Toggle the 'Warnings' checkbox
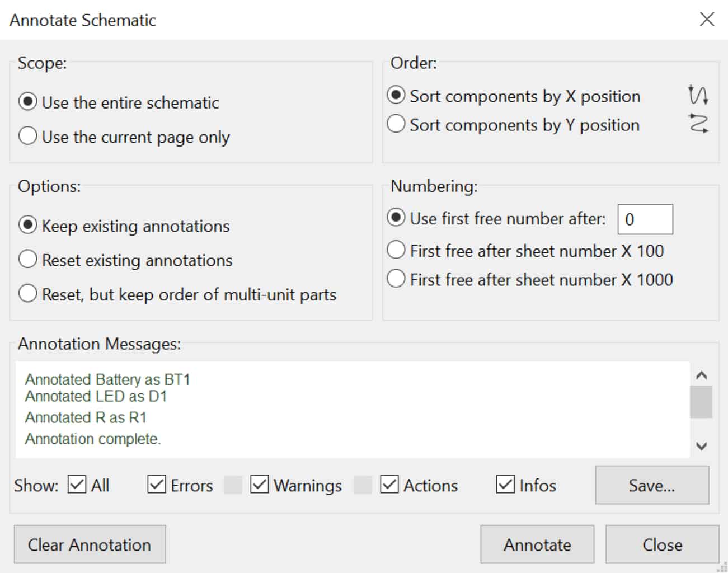The image size is (728, 573). (259, 485)
